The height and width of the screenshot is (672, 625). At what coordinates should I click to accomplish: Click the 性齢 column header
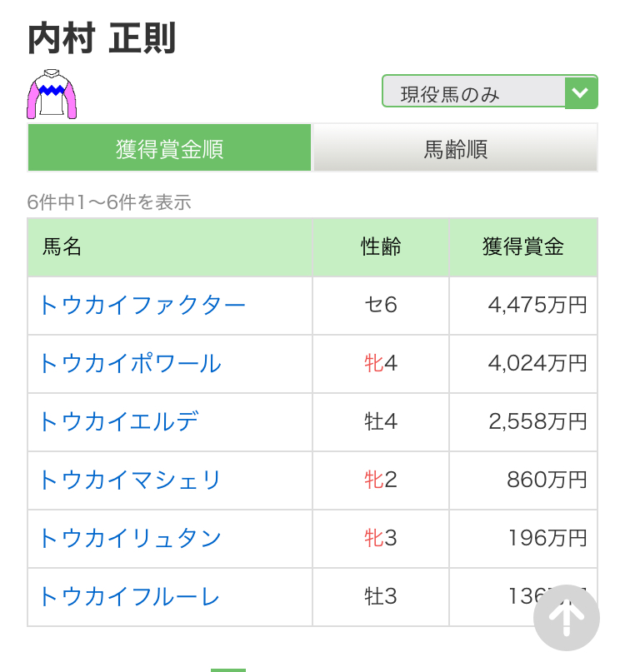pyautogui.click(x=381, y=246)
